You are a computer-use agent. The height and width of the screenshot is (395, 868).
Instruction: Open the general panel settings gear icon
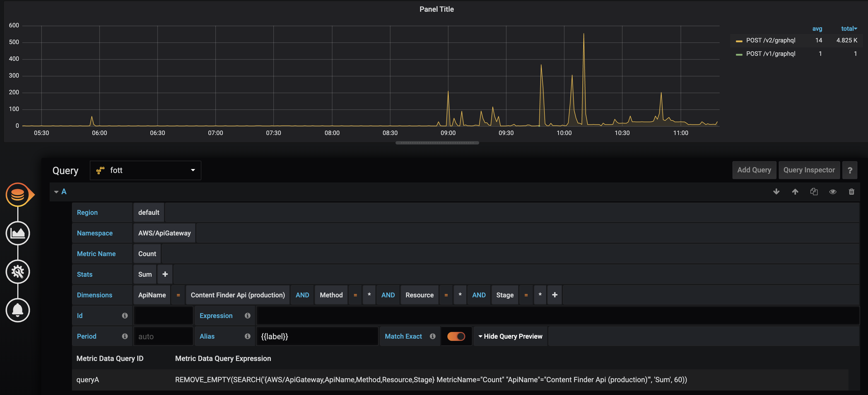coord(18,272)
